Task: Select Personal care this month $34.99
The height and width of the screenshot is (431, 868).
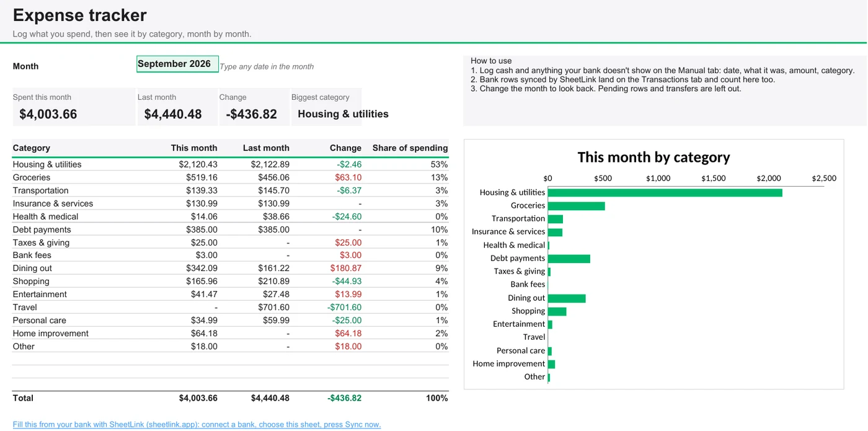Action: [x=204, y=320]
